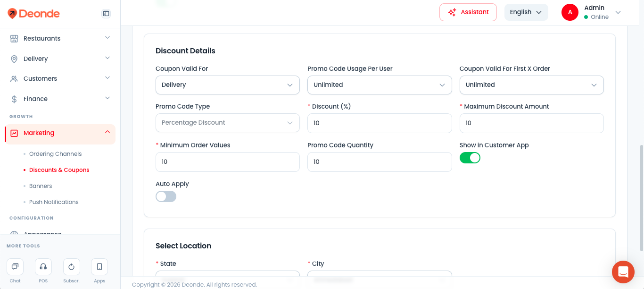
Task: Go to Ordering Channels
Action: (x=55, y=154)
